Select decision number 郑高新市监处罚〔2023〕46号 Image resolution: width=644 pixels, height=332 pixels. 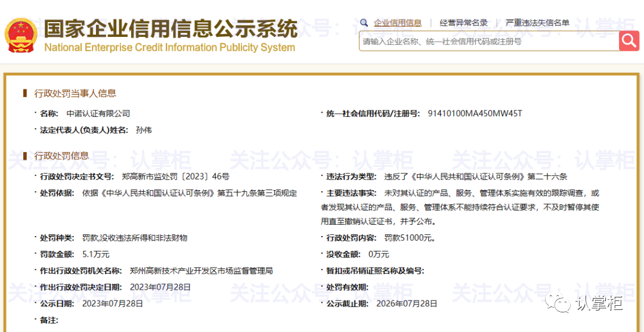[x=176, y=177]
